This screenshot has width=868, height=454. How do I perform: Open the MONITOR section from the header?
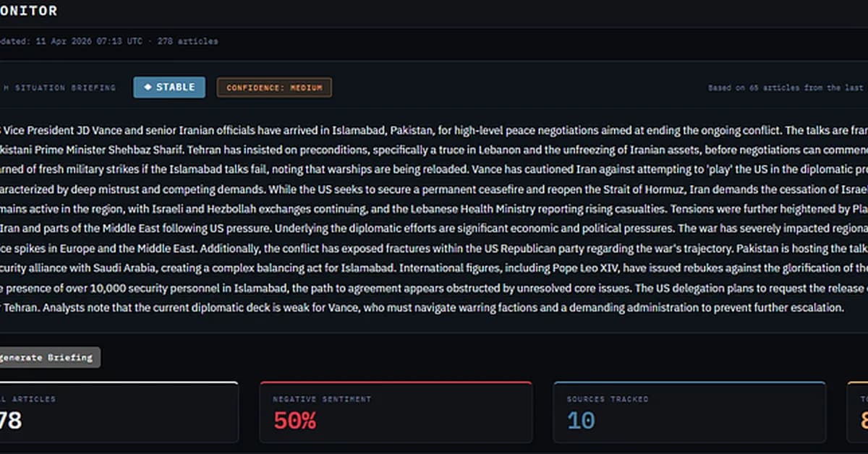29,10
